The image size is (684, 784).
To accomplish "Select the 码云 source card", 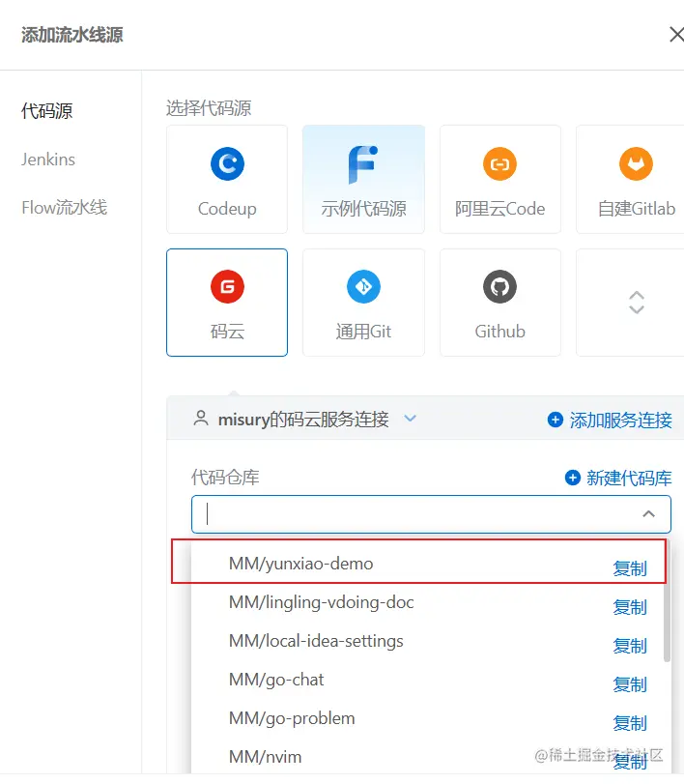I will (227, 303).
